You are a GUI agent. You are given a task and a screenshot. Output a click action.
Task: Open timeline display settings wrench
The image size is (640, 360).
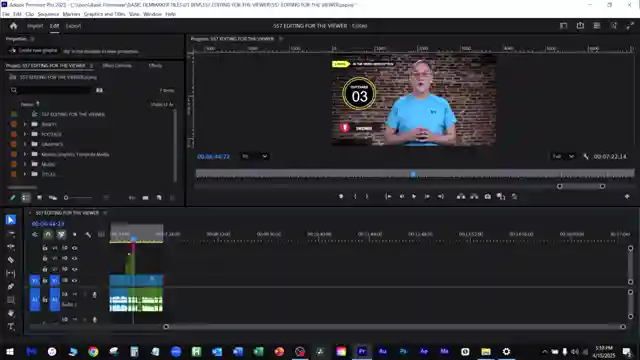(x=88, y=234)
